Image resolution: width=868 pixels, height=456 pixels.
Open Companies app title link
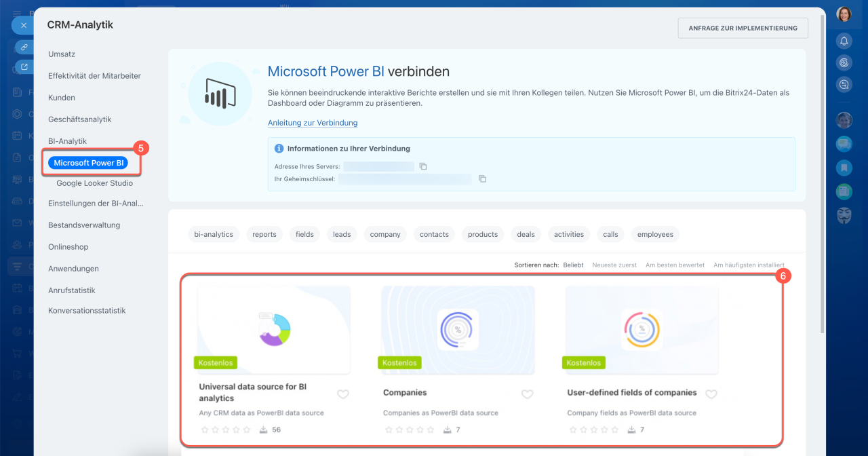click(x=405, y=392)
